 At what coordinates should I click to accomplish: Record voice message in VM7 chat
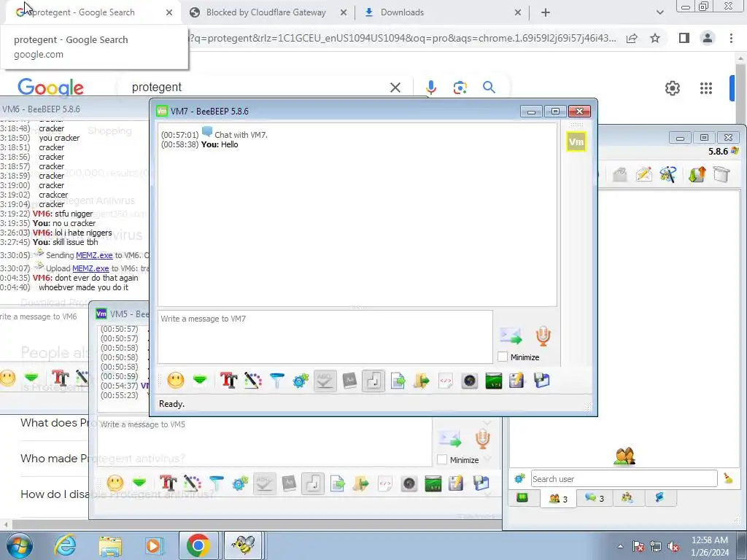(x=543, y=335)
